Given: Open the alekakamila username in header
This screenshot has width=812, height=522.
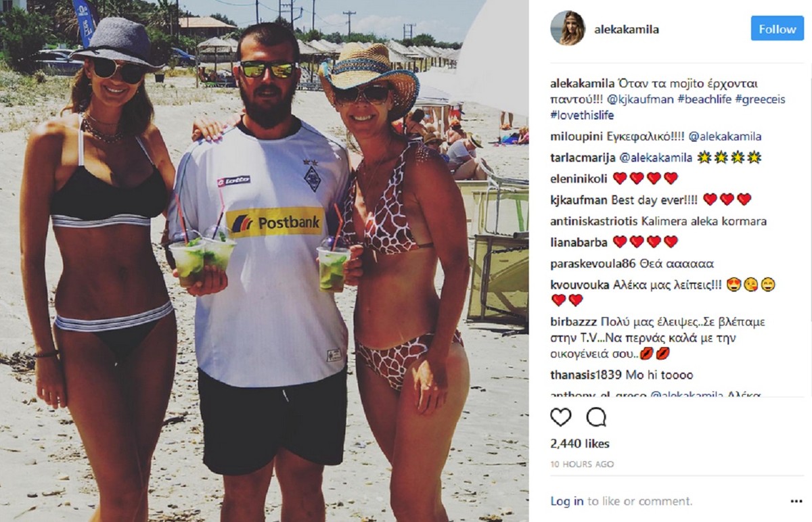Looking at the screenshot, I should coord(627,29).
